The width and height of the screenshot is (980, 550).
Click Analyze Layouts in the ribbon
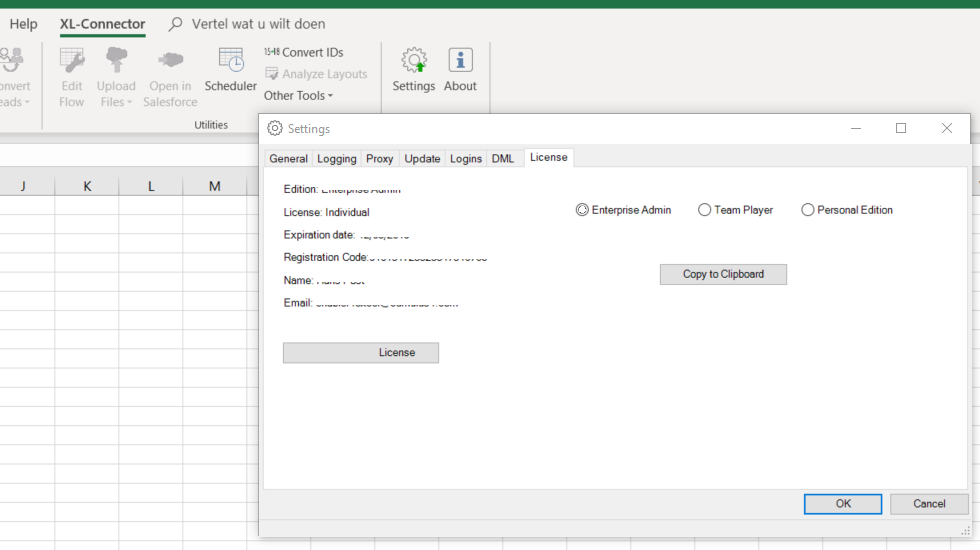click(316, 74)
